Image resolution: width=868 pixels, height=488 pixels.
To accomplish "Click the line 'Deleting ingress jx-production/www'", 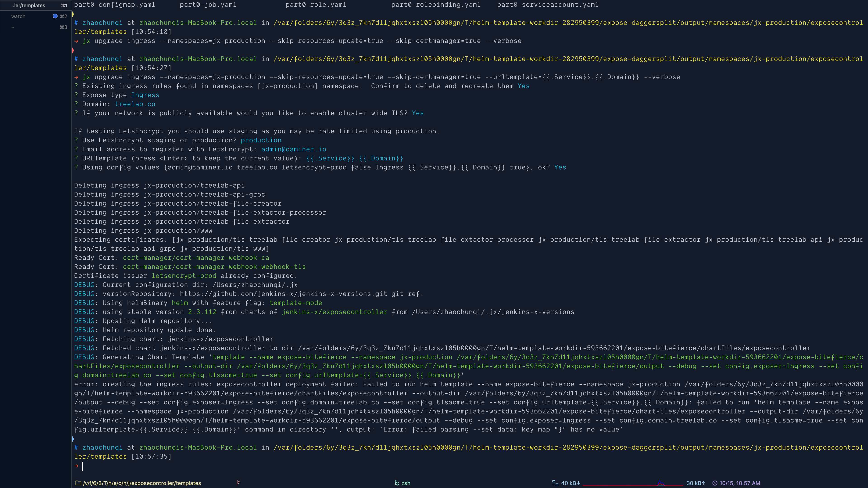I will click(143, 230).
